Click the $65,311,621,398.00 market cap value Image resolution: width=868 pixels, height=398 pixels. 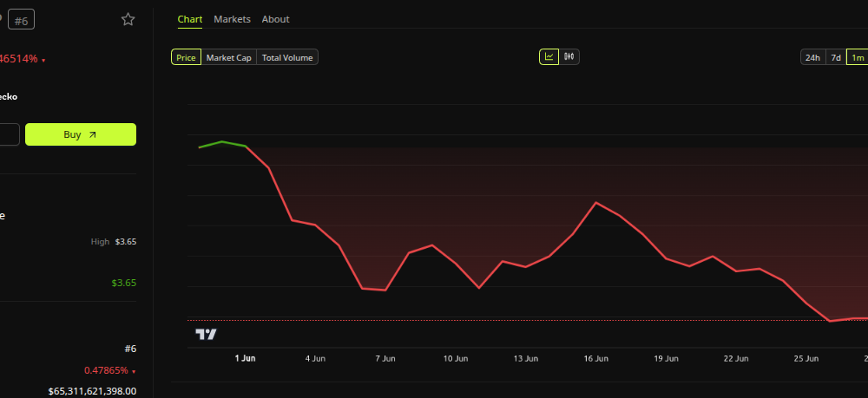pos(93,391)
